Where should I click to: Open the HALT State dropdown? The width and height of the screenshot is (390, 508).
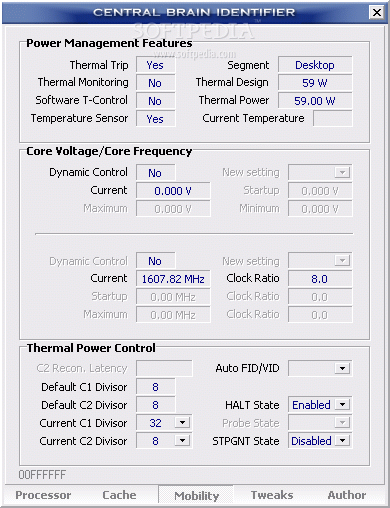click(x=342, y=405)
